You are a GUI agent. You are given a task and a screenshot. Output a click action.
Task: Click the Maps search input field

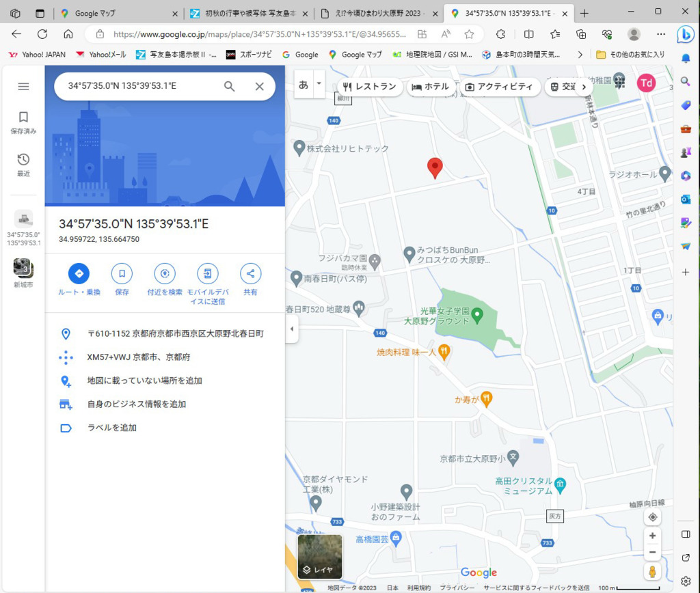(143, 86)
